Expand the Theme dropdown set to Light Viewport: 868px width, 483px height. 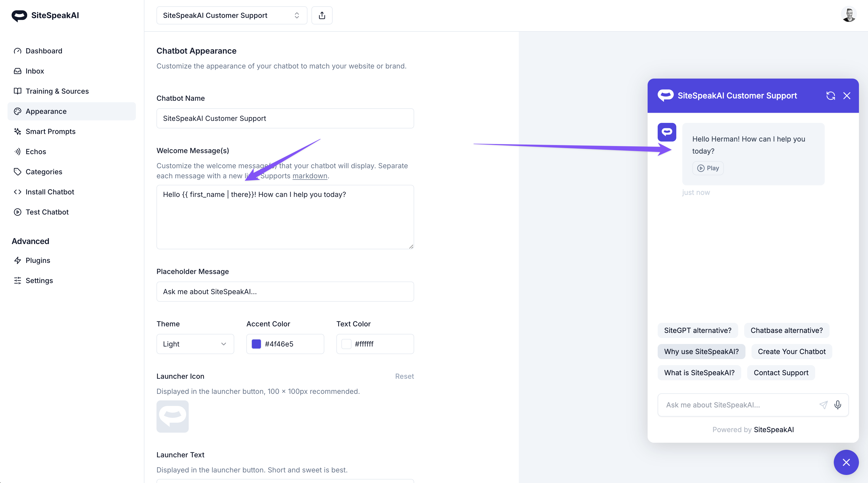click(x=195, y=344)
